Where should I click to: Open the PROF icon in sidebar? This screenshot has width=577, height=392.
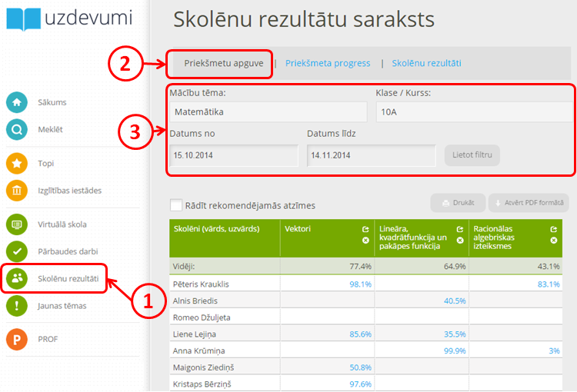coord(17,339)
